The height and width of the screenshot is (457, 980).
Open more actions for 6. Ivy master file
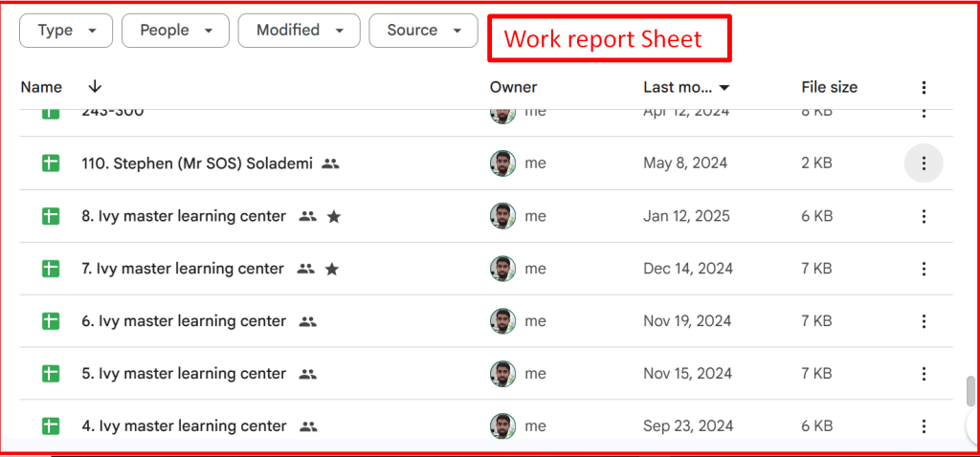(924, 321)
